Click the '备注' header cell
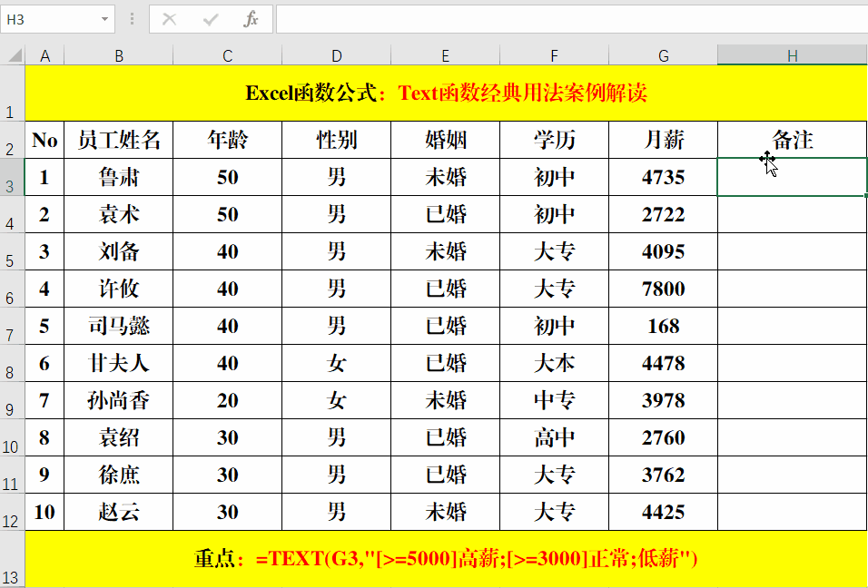 (792, 140)
